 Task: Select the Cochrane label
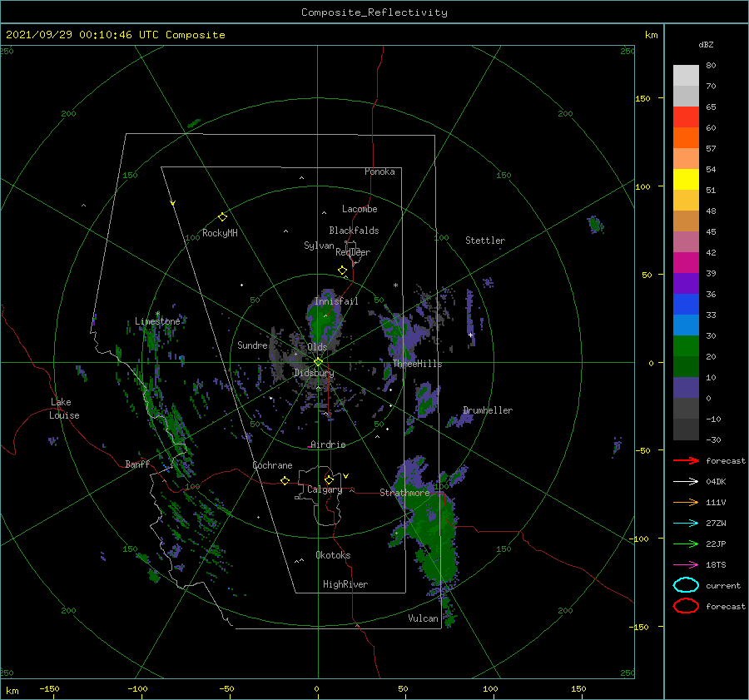(x=272, y=465)
